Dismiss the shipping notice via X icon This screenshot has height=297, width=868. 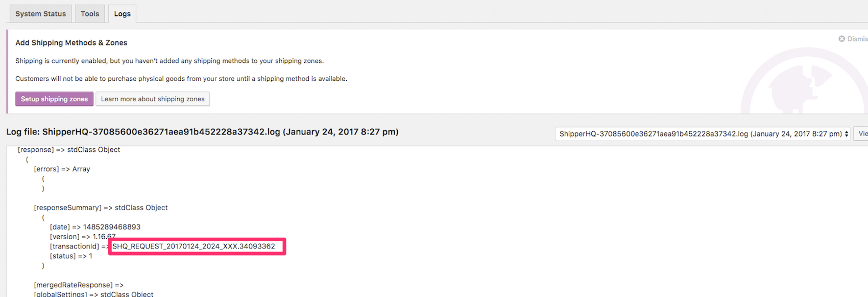(x=841, y=39)
